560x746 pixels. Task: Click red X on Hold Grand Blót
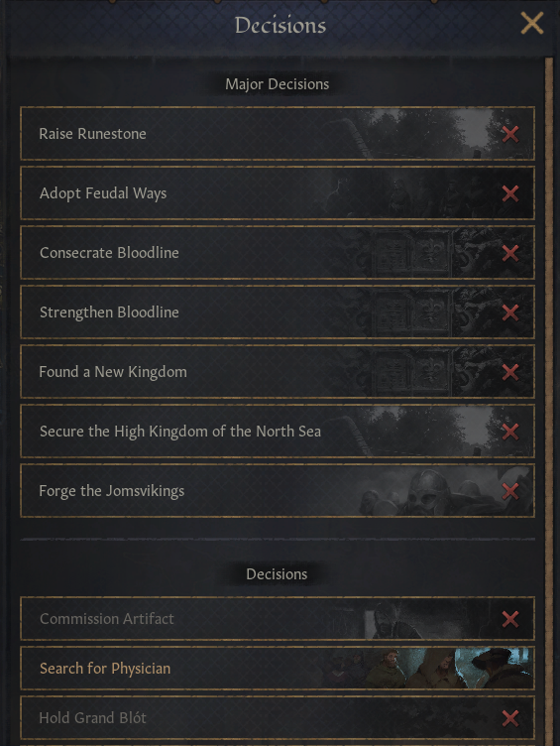[x=510, y=718]
